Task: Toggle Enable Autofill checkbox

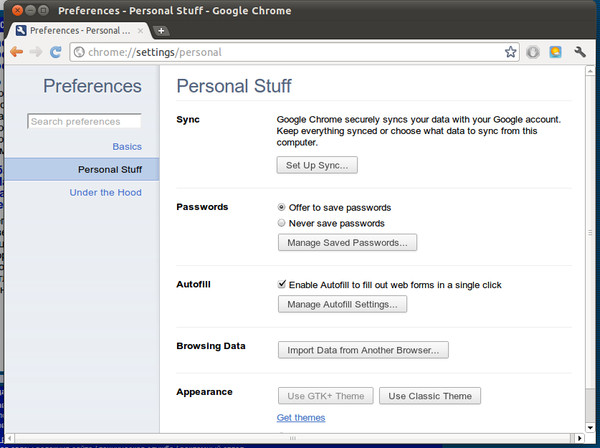Action: (282, 284)
